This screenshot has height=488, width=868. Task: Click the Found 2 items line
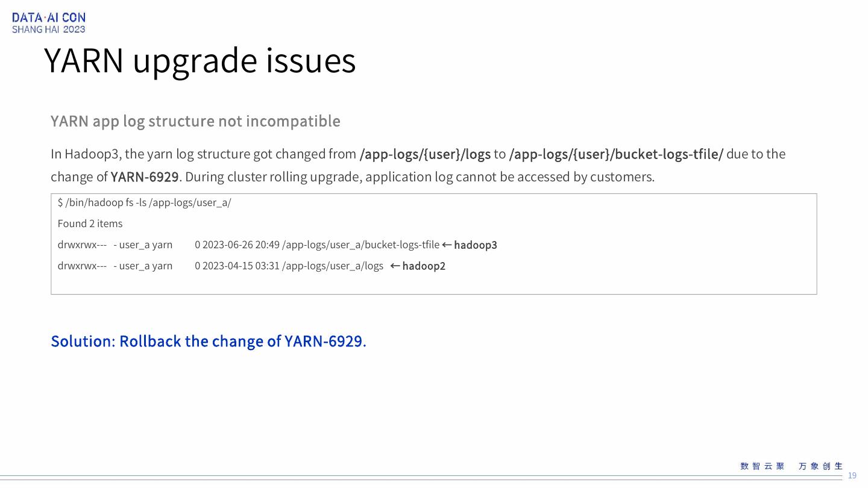point(90,224)
